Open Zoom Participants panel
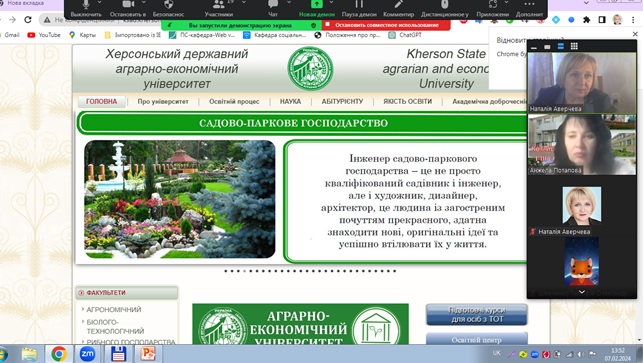Screen dimensions: 643x363 (x=219, y=8)
